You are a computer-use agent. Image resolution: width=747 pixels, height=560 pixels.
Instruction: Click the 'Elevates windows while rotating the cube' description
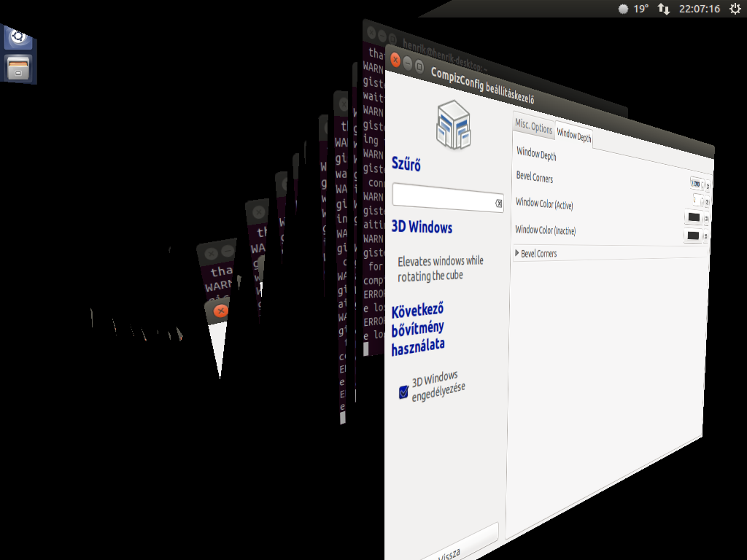(440, 268)
